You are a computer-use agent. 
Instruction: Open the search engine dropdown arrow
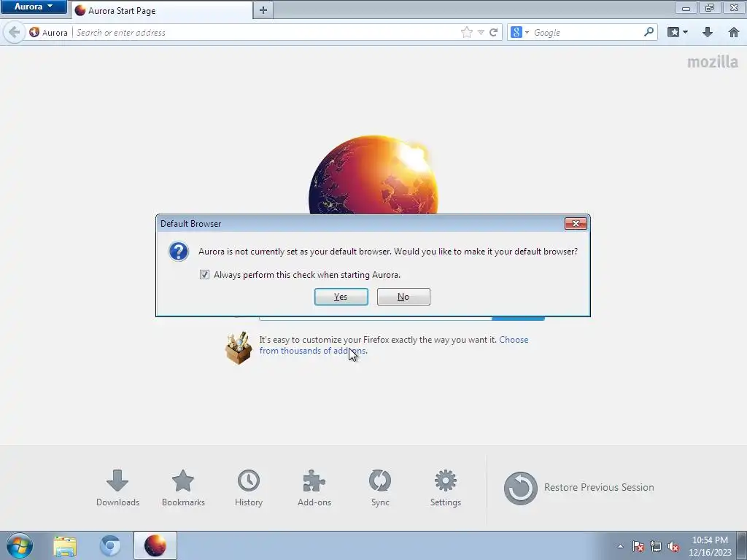click(527, 32)
